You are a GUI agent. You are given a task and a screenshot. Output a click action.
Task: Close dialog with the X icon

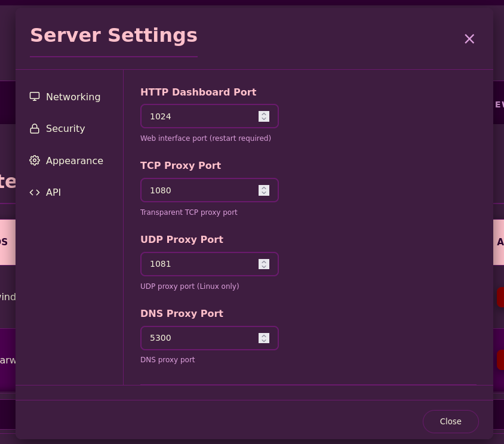point(469,39)
